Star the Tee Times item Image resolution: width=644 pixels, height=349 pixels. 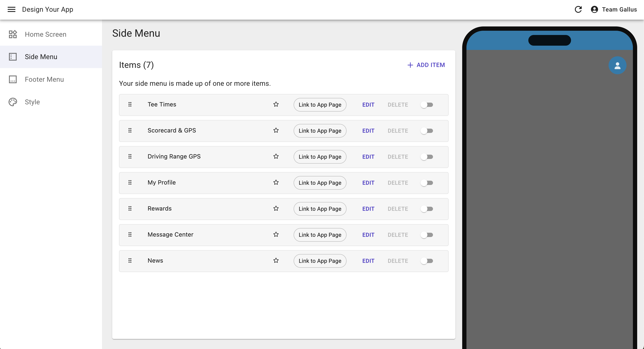coord(276,105)
